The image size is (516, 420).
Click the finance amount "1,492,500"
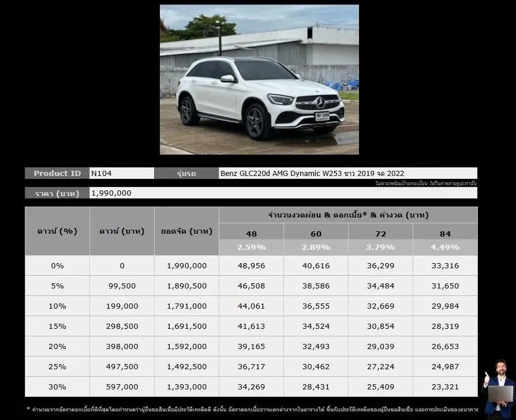pyautogui.click(x=186, y=367)
